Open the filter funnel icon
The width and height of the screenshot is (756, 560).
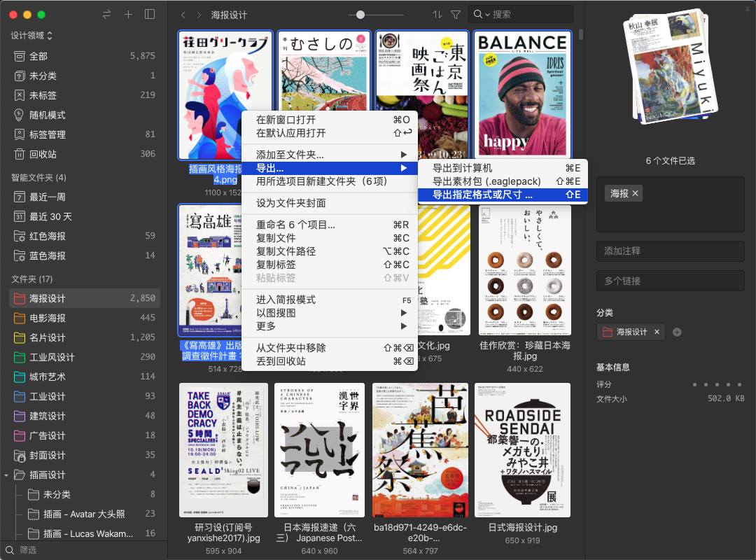456,15
